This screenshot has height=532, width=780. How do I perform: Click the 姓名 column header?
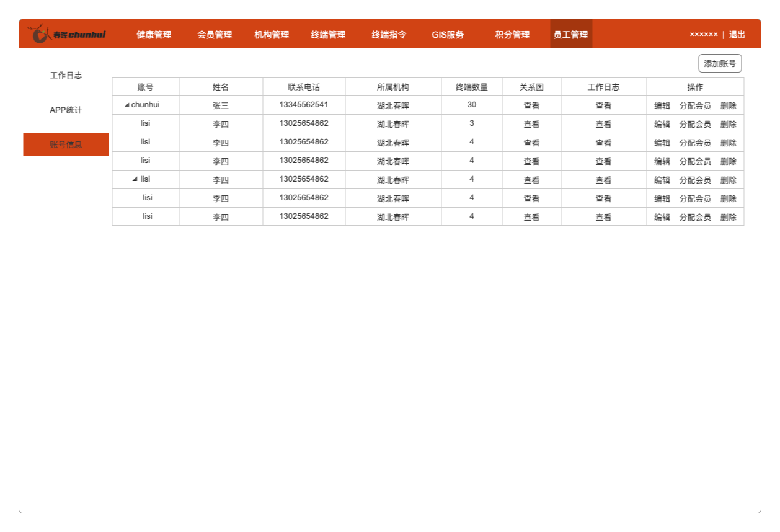221,87
